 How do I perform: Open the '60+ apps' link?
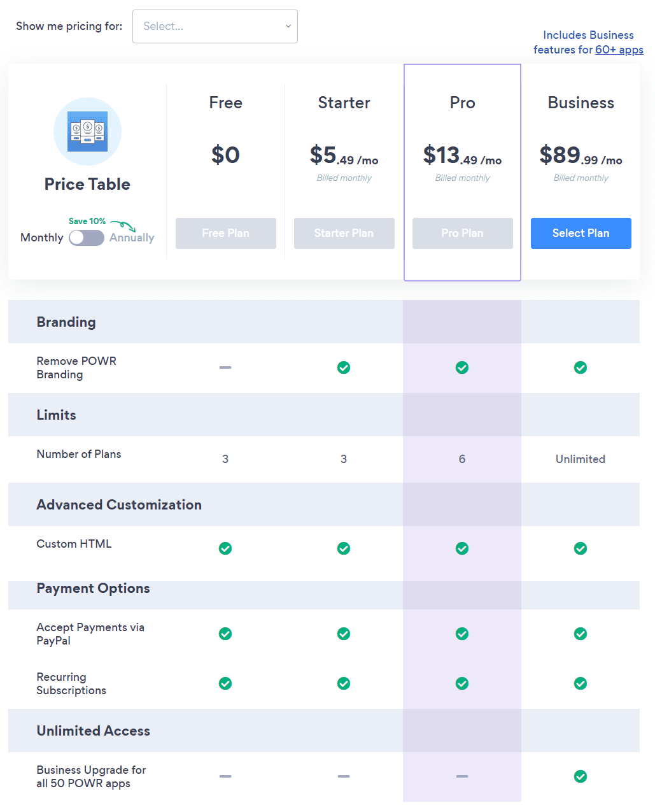click(x=619, y=49)
